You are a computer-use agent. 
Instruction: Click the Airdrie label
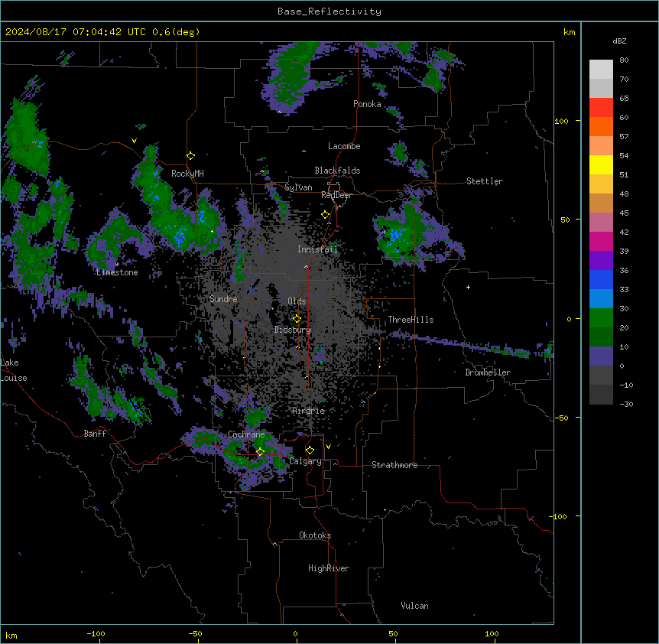(309, 411)
